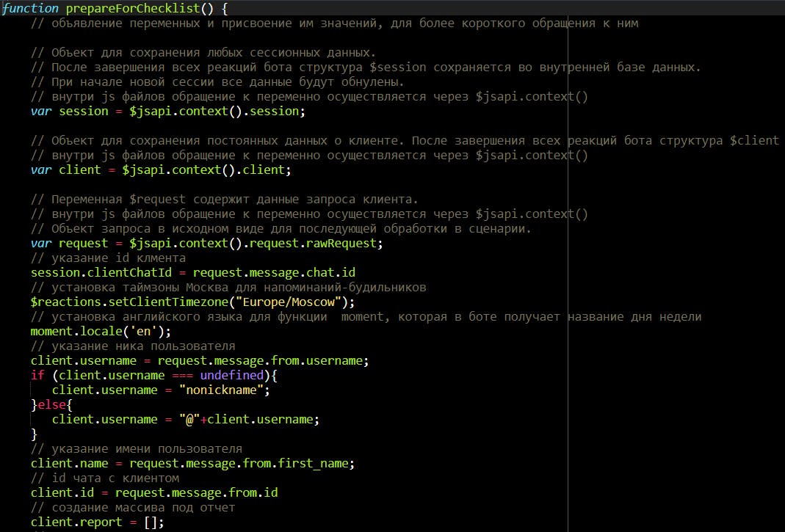The width and height of the screenshot is (785, 532).
Task: Click the '"@"+client.username' assignment line
Action: [x=186, y=420]
